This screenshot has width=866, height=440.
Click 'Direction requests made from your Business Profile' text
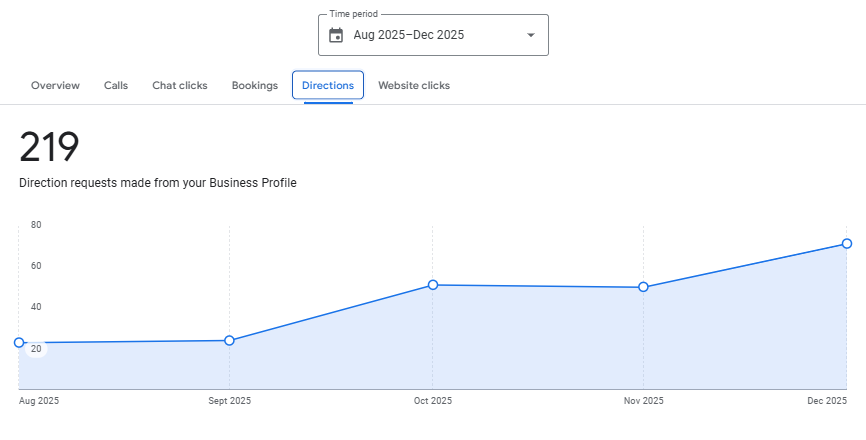click(x=158, y=183)
